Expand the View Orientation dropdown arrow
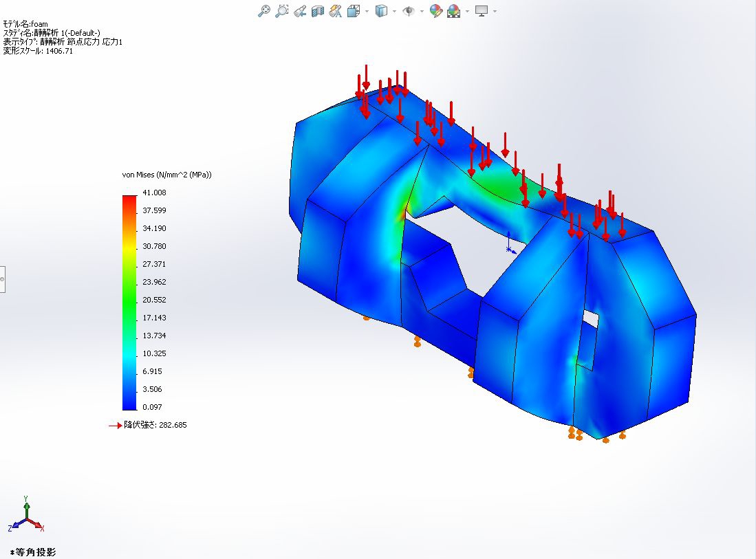 click(366, 11)
